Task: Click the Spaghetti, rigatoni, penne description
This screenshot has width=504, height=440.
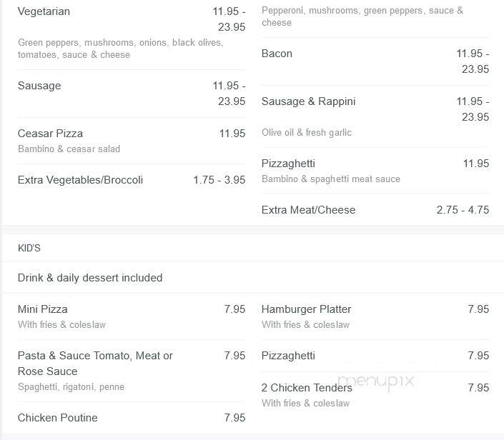Action: click(71, 386)
